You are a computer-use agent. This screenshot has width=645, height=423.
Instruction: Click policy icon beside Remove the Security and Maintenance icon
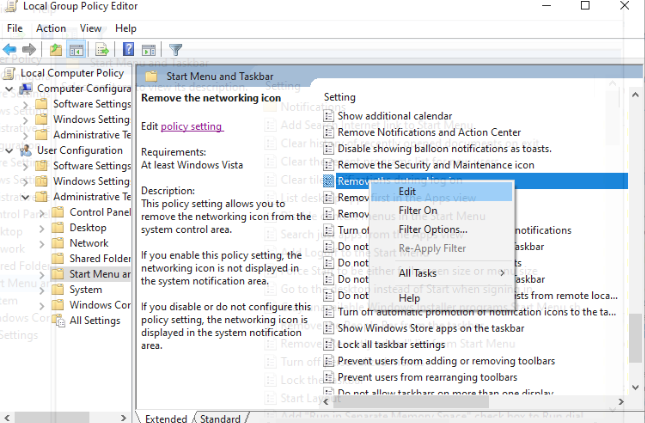[x=328, y=165]
